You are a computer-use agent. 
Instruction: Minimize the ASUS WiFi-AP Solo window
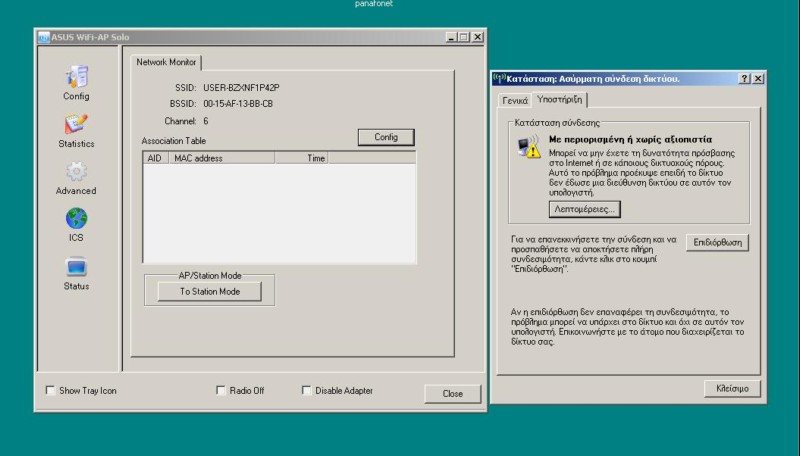(x=451, y=37)
